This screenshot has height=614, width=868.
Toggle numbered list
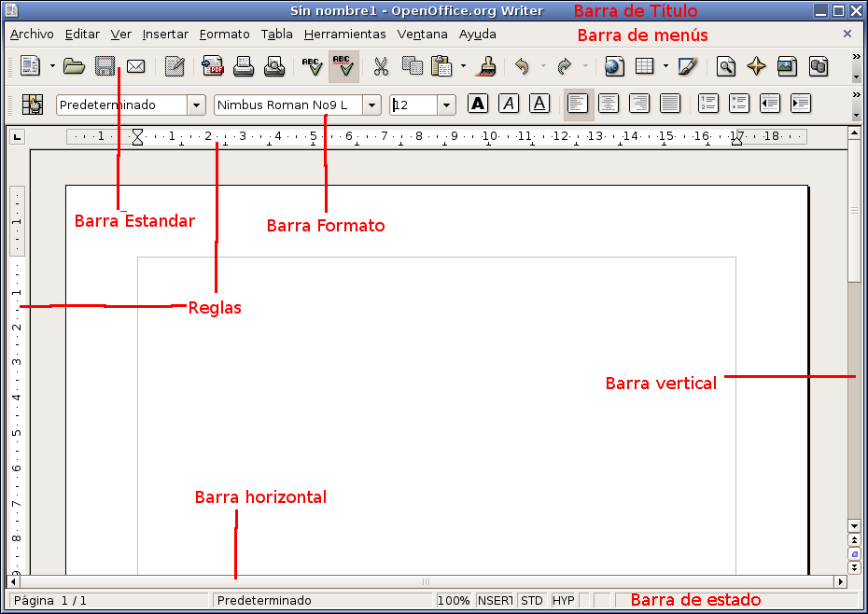click(x=708, y=104)
